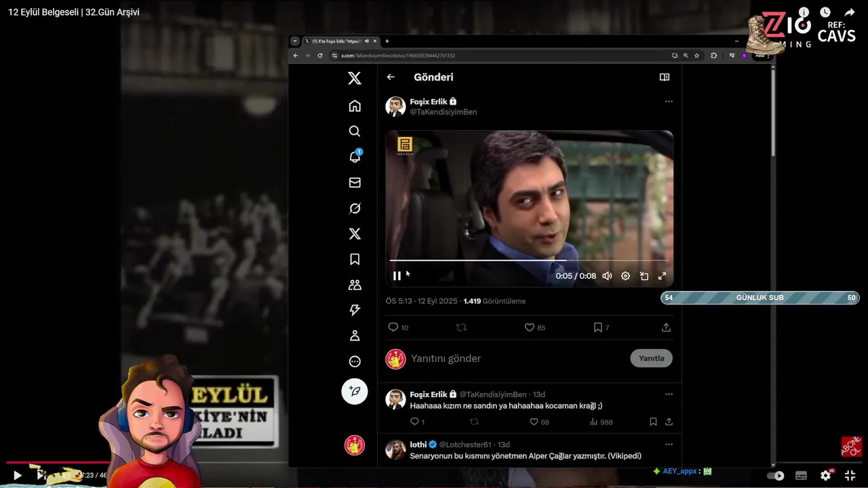Open account avatar at sidebar bottom
Screen dimensions: 868x488
[355, 445]
